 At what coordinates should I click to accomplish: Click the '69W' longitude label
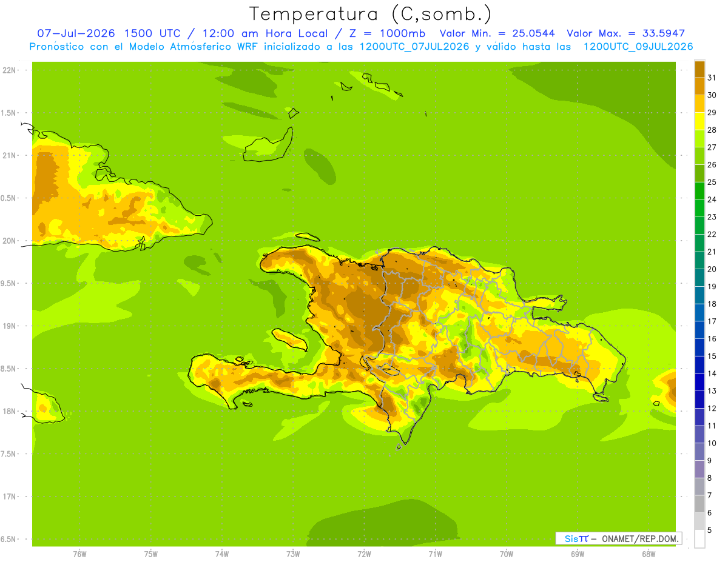pyautogui.click(x=578, y=554)
